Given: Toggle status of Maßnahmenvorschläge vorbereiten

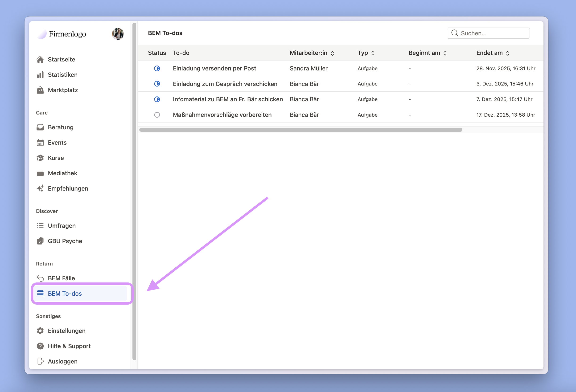Looking at the screenshot, I should point(157,115).
